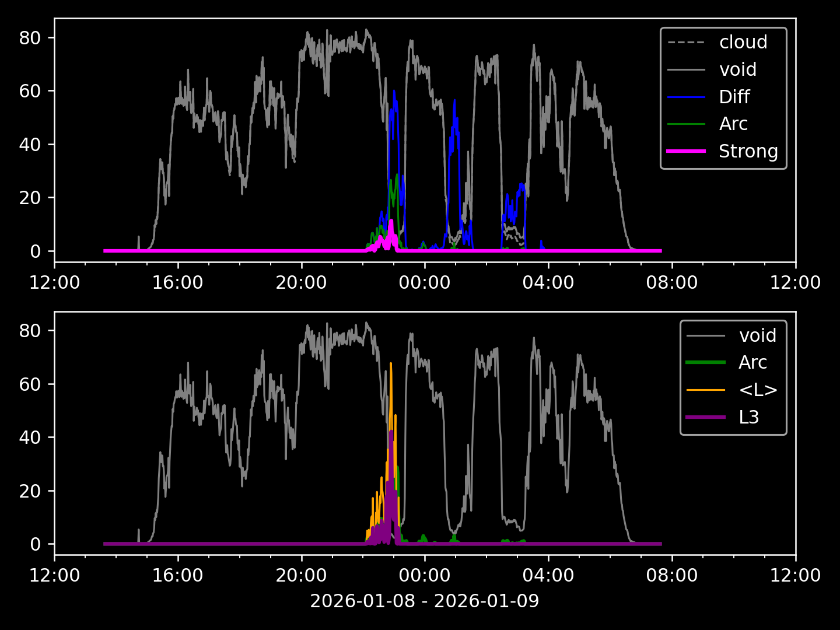
Task: Click the cloud label in top legend
Action: pos(743,43)
